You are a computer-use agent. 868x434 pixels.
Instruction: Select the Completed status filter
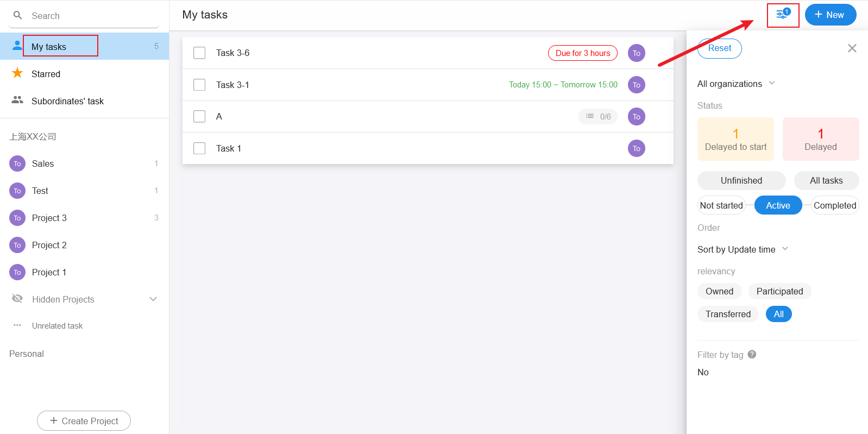click(834, 205)
